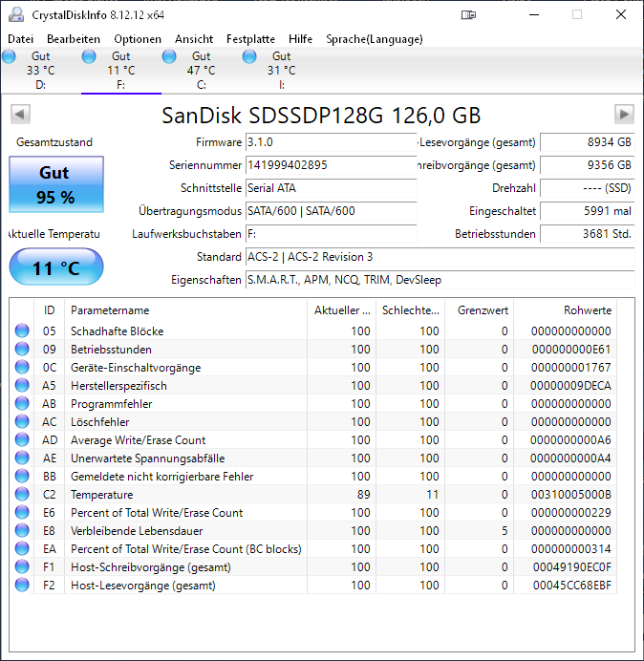The height and width of the screenshot is (661, 644).
Task: Click status orb of EA BC blocks row
Action: [x=22, y=548]
